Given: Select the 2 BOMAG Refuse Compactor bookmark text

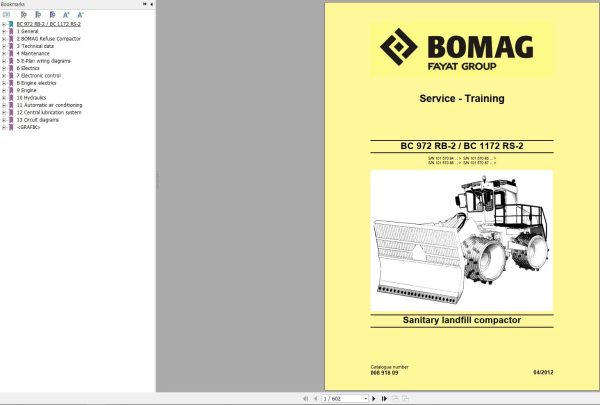Looking at the screenshot, I should point(49,39).
